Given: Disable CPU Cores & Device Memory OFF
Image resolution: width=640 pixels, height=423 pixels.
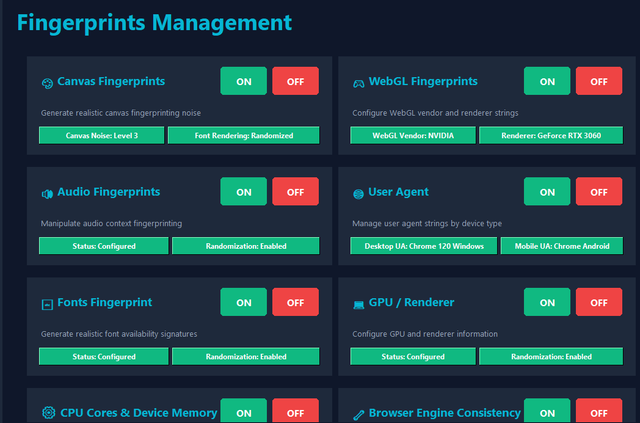Looking at the screenshot, I should [296, 412].
